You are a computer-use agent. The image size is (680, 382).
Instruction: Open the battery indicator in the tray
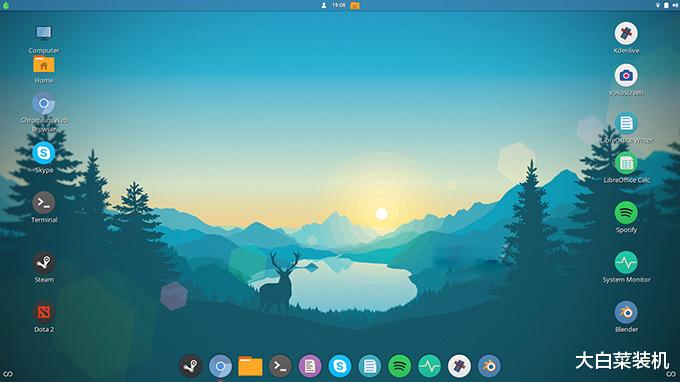pos(666,5)
